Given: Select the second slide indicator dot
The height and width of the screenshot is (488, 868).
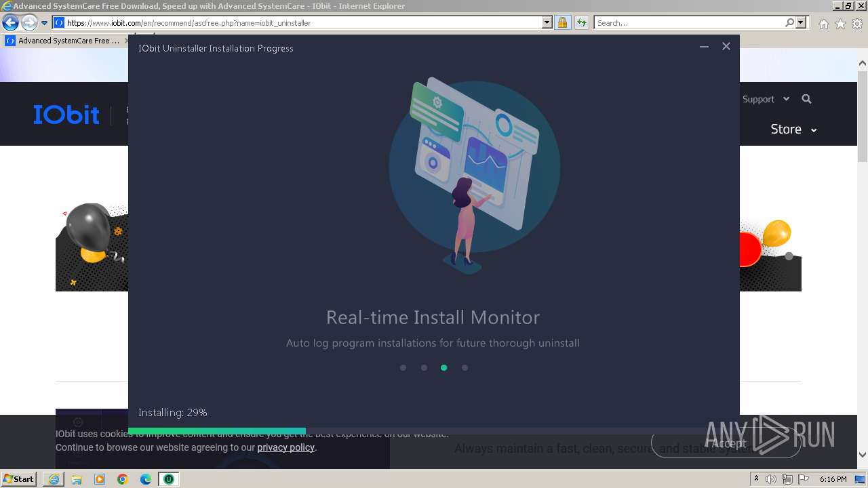Looking at the screenshot, I should pyautogui.click(x=424, y=368).
